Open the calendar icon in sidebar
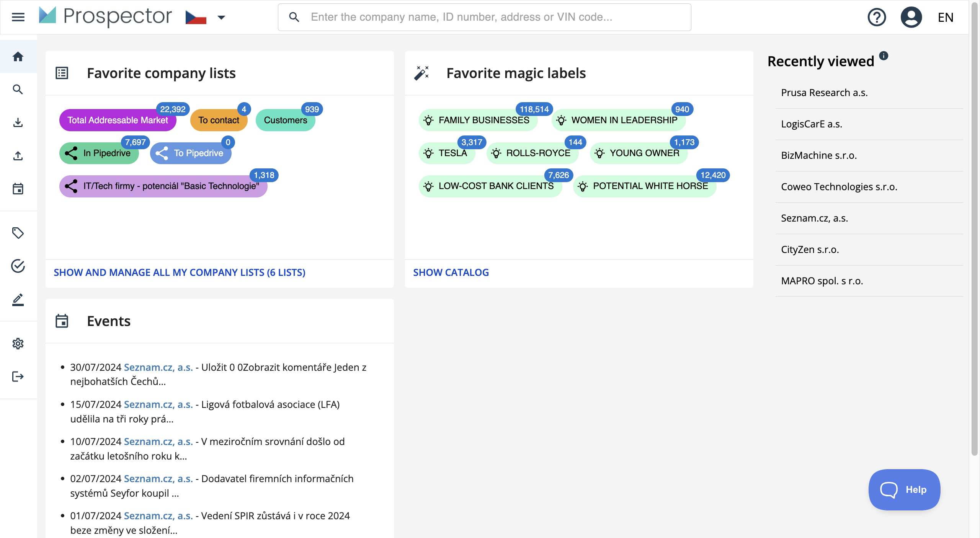The image size is (980, 538). click(18, 189)
